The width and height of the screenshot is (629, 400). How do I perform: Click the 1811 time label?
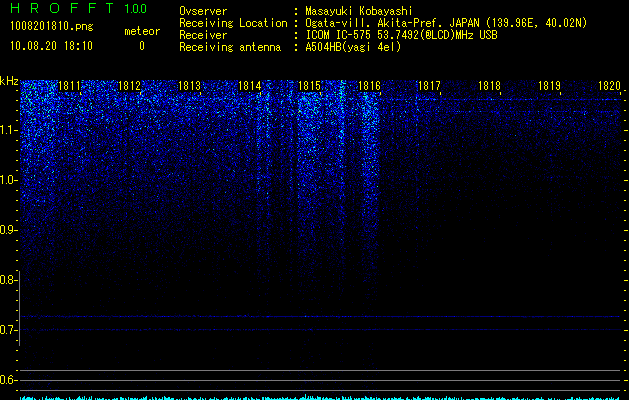[x=69, y=86]
